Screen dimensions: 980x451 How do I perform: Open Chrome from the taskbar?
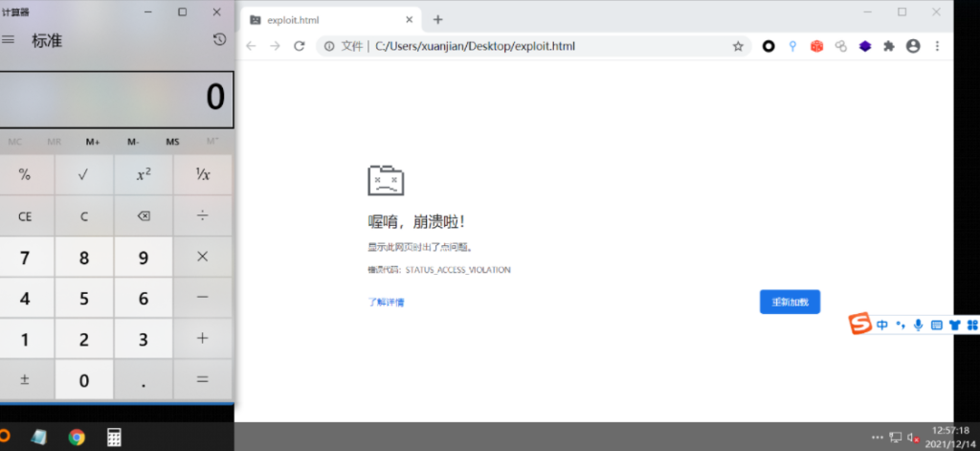77,438
